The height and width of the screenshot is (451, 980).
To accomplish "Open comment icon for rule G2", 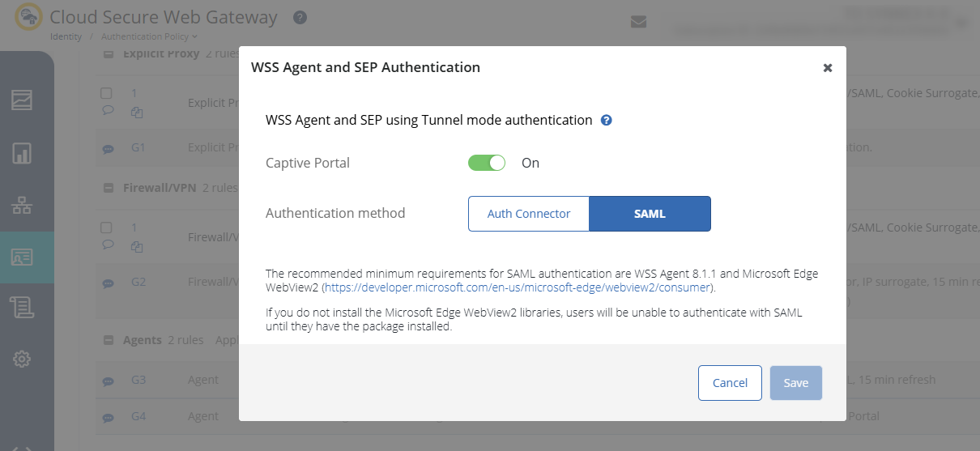I will click(x=107, y=283).
